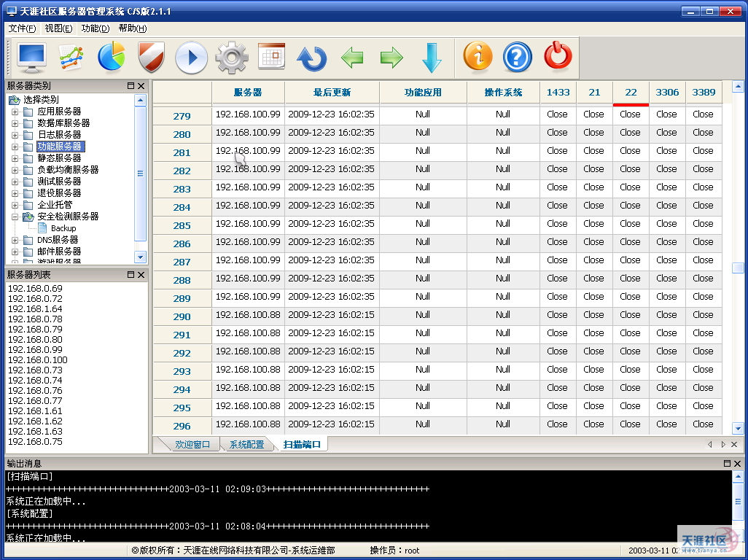This screenshot has width=748, height=560.
Task: Click the green left arrow icon
Action: pyautogui.click(x=352, y=57)
